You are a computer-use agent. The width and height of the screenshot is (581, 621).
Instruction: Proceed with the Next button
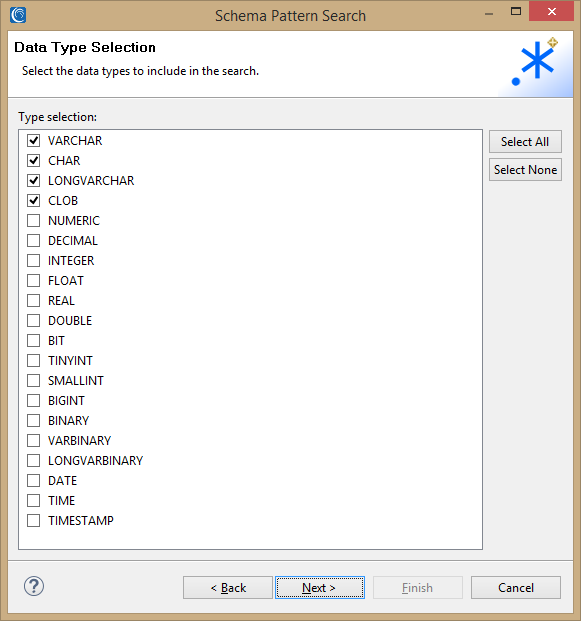[320, 588]
